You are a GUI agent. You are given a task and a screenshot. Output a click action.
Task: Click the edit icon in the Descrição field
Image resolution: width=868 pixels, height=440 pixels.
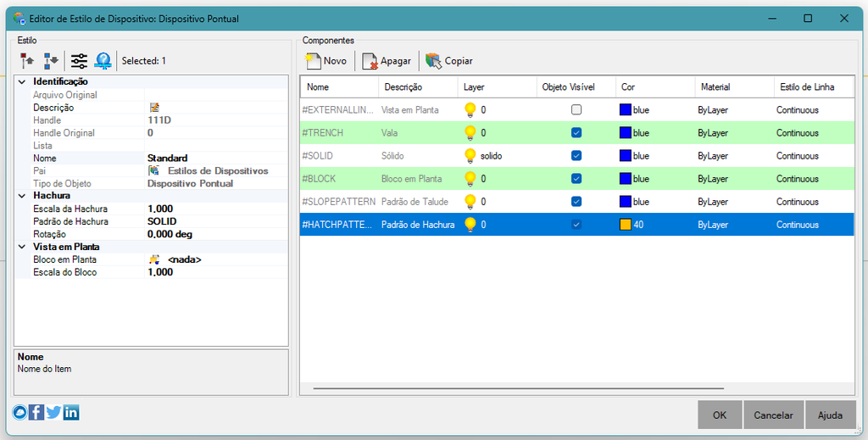click(154, 108)
